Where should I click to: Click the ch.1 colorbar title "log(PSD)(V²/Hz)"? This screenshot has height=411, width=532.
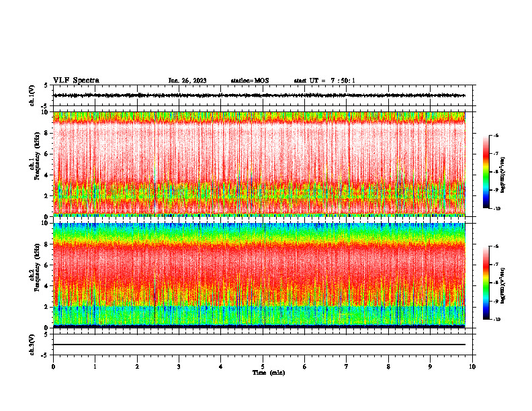pyautogui.click(x=503, y=175)
